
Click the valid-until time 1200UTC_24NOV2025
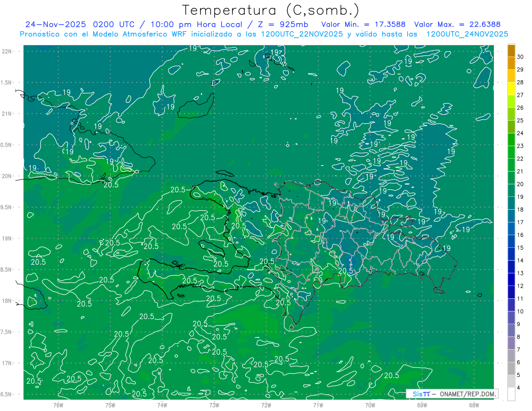point(467,34)
